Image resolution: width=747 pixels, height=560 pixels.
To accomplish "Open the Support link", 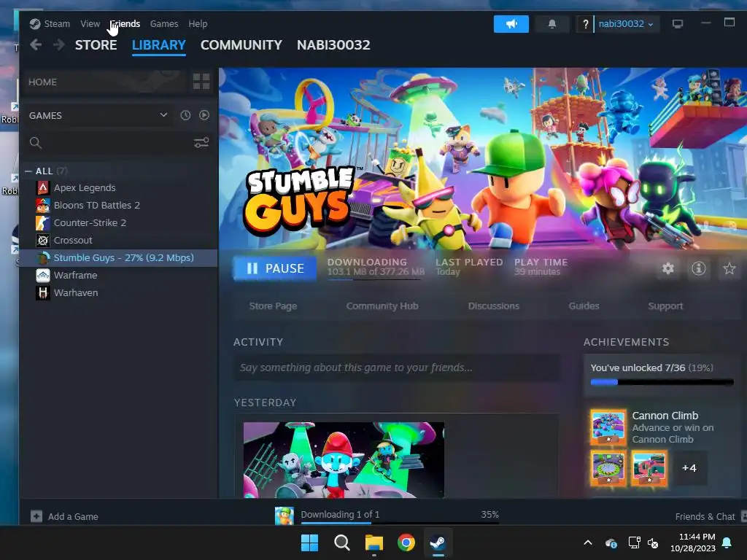I will (665, 306).
